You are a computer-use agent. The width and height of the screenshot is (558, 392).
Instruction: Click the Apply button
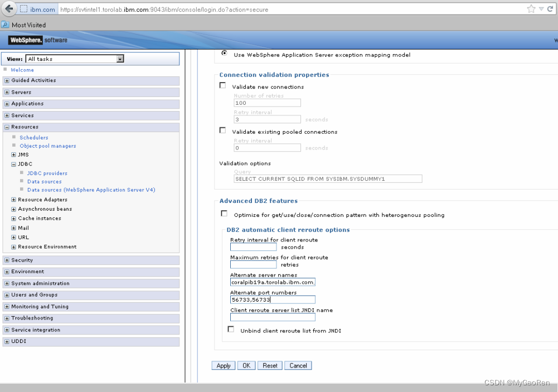[x=223, y=365]
